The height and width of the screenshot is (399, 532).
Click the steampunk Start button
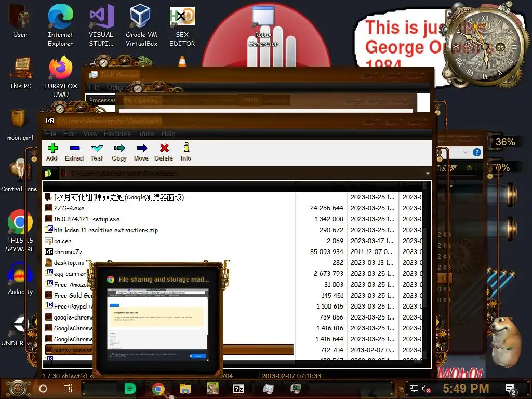click(x=18, y=389)
